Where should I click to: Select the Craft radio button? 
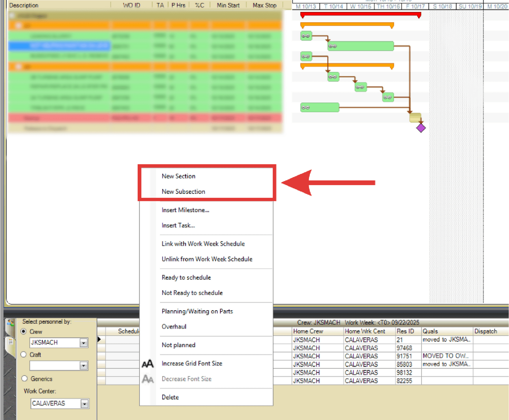tap(24, 354)
